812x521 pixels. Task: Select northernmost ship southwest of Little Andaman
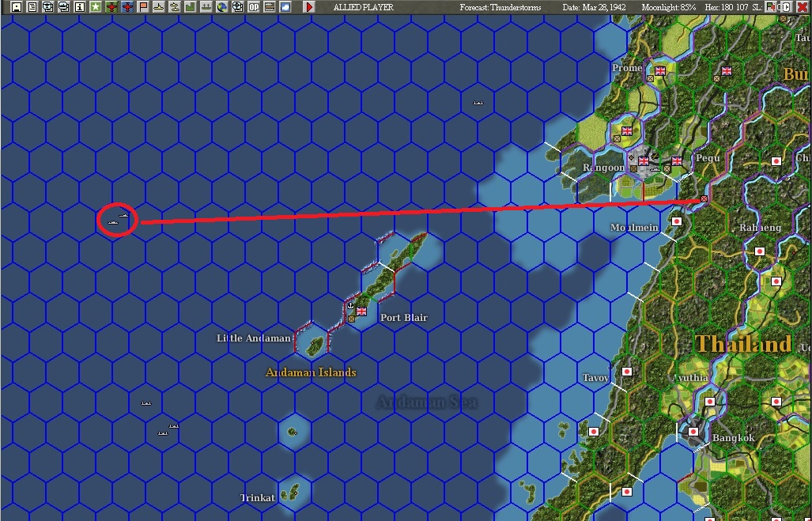point(146,403)
